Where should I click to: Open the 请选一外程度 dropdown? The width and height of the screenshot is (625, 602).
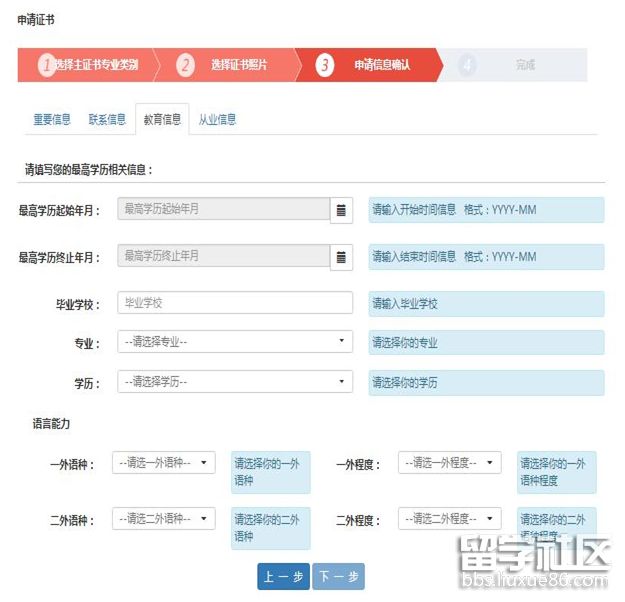click(449, 463)
